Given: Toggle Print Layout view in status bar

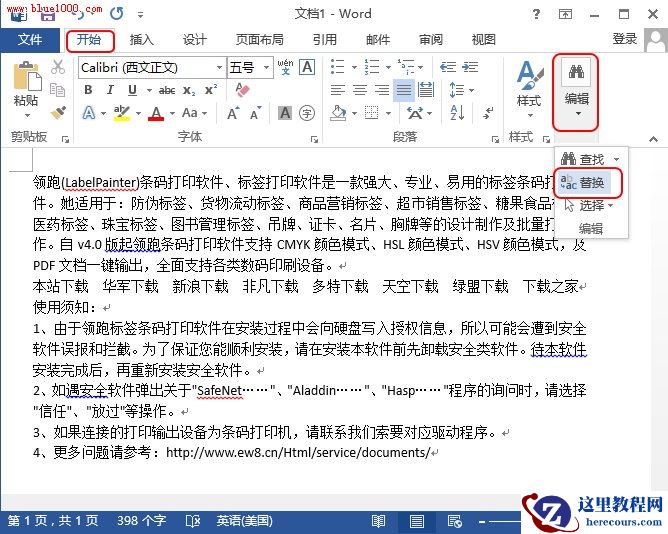Looking at the screenshot, I should pos(416,521).
